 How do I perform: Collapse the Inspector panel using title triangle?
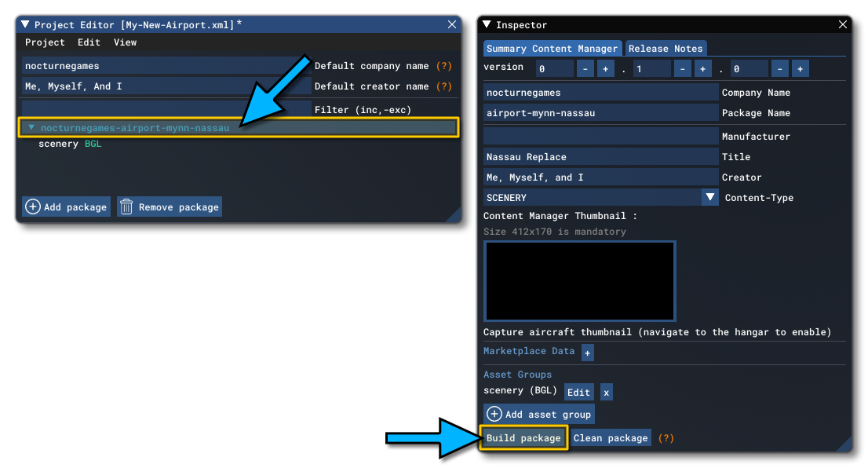click(487, 25)
